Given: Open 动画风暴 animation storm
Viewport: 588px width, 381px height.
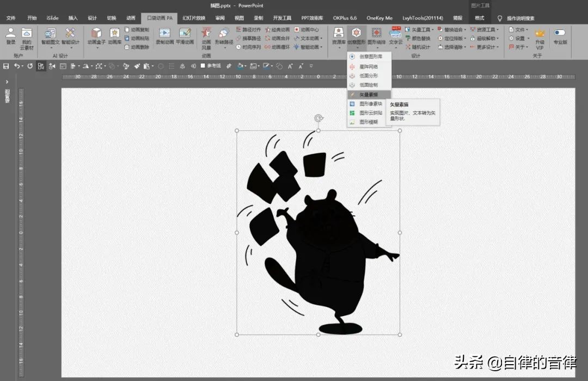Looking at the screenshot, I should coord(206,38).
